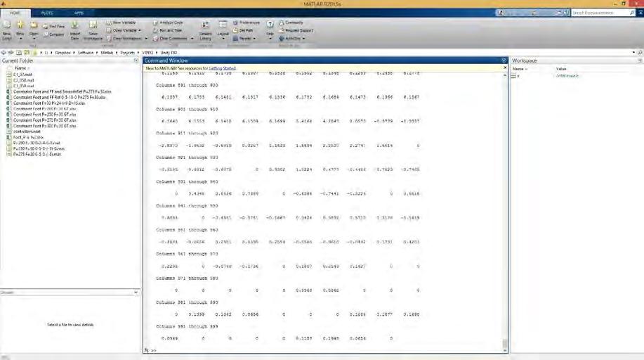Click Matlab in the folder path
644x360 pixels.
tap(107, 53)
